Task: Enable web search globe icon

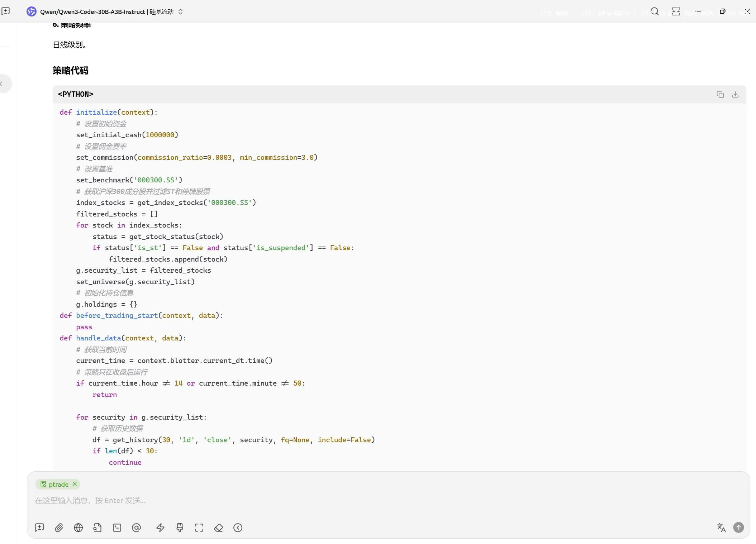Action: (78, 528)
